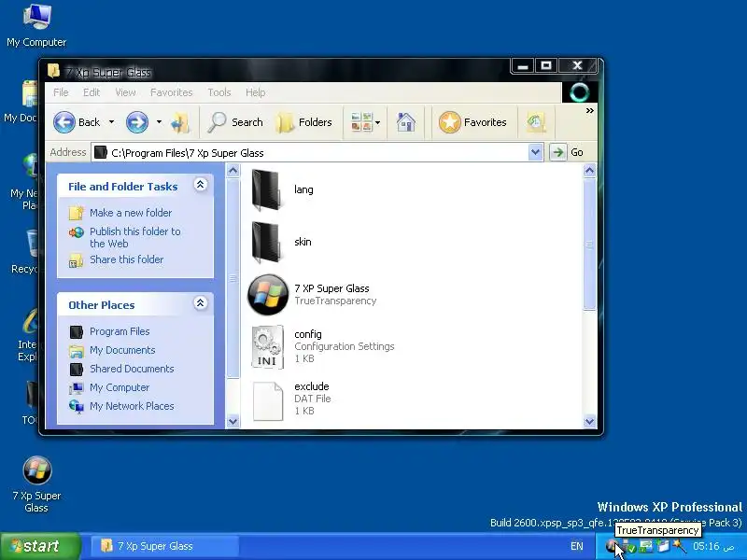Click file list scrollbar up arrow
747x560 pixels.
click(x=589, y=170)
